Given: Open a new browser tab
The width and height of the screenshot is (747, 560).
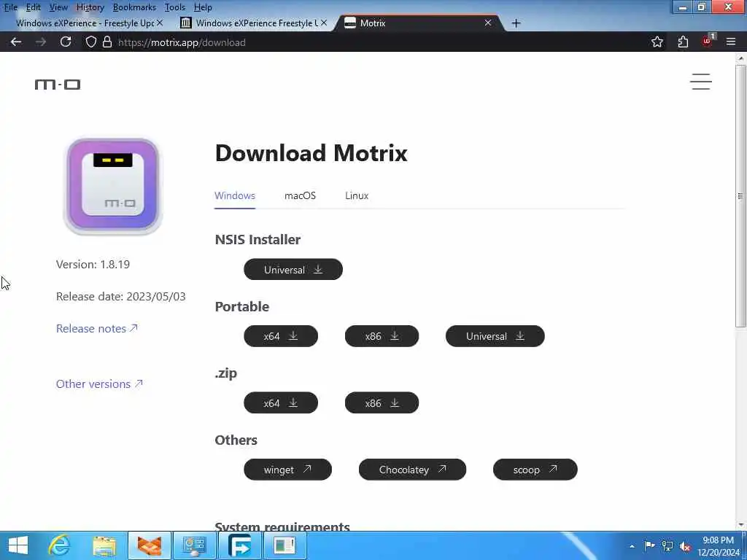Looking at the screenshot, I should pos(516,23).
